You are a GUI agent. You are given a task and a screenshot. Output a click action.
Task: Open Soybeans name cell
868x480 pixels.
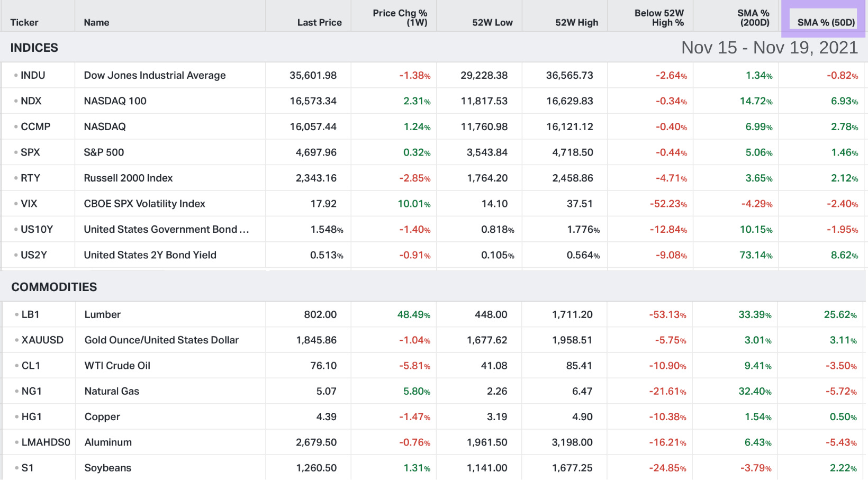click(x=108, y=468)
